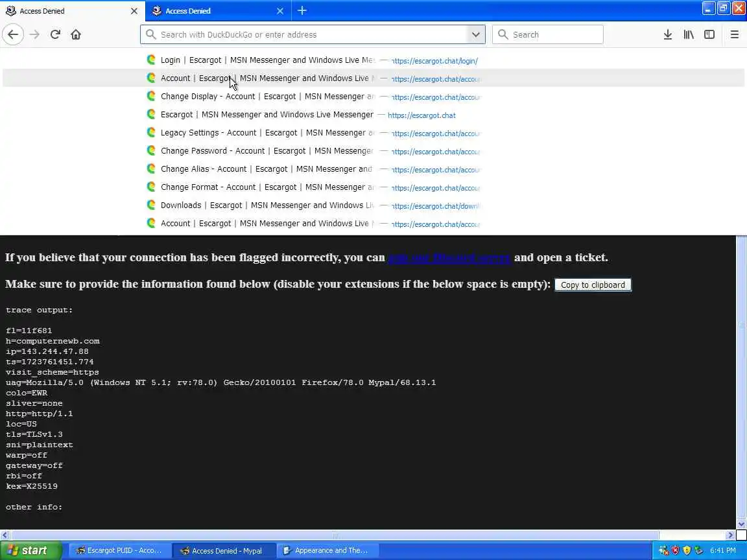The image size is (747, 560).
Task: Toggle the sidebar icon in toolbar
Action: point(709,34)
